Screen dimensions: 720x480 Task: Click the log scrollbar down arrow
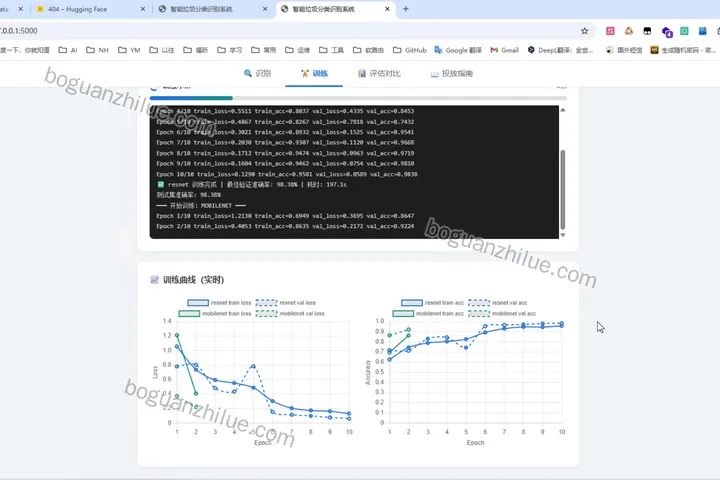tap(562, 235)
